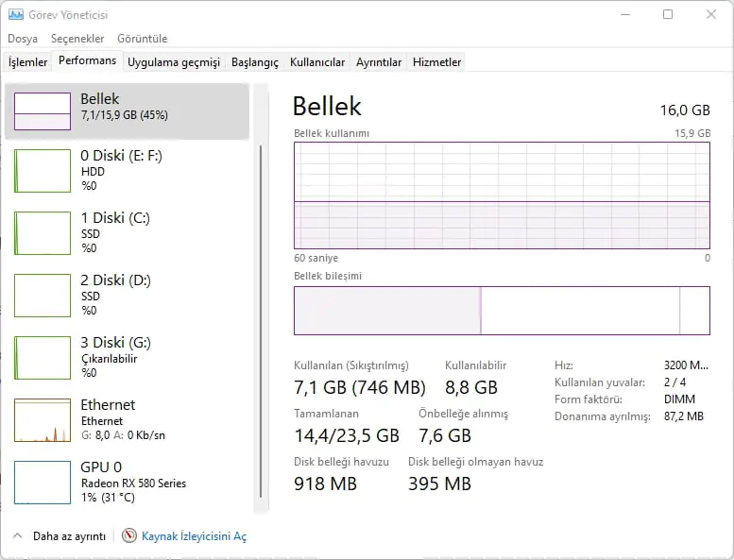This screenshot has width=734, height=560.
Task: Click the '0 Diski (E: F:)' label
Action: click(121, 155)
